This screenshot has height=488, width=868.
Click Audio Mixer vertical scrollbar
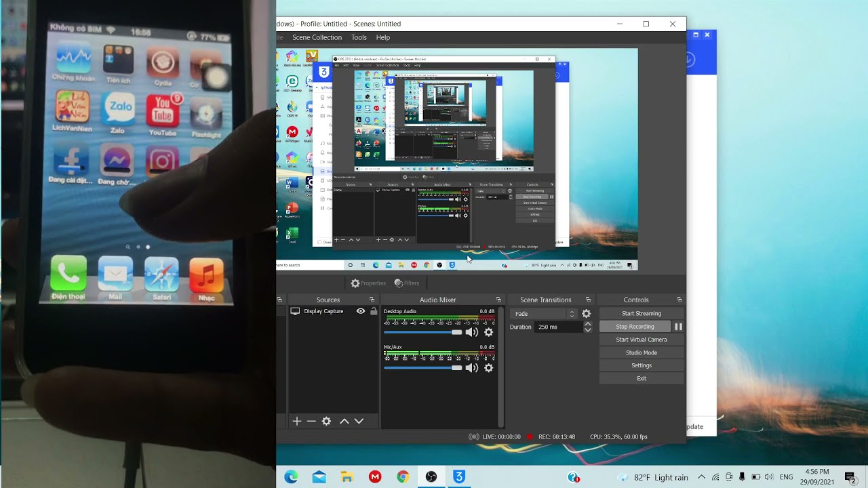501,366
